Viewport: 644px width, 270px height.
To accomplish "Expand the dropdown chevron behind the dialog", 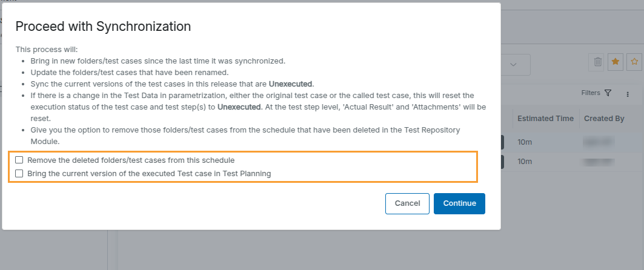I will (513, 65).
